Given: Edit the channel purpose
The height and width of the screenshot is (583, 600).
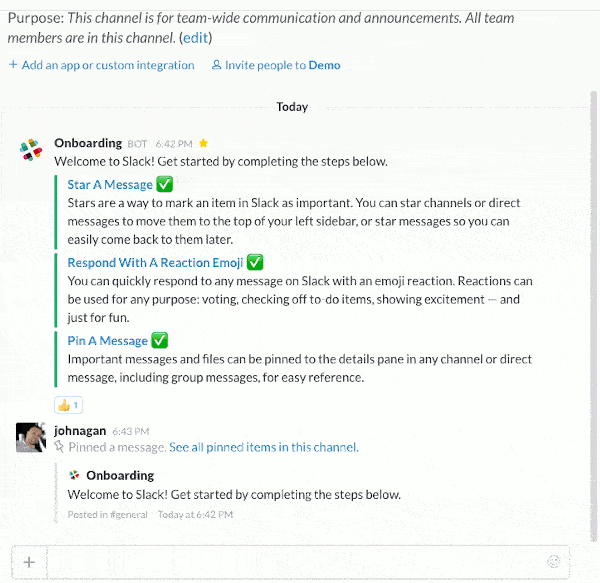Looking at the screenshot, I should 196,38.
